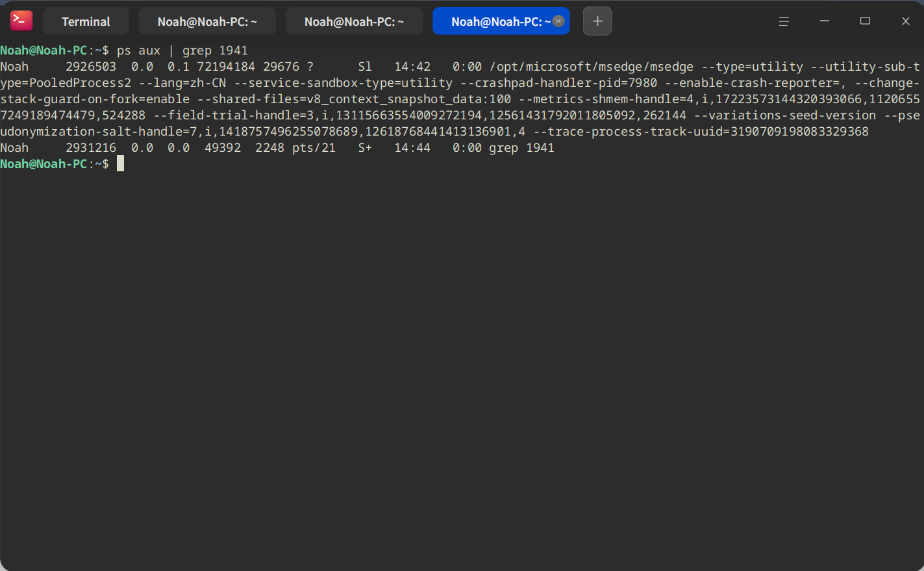Click the --crashpad-handler-pid=7980 argument

click(x=558, y=83)
